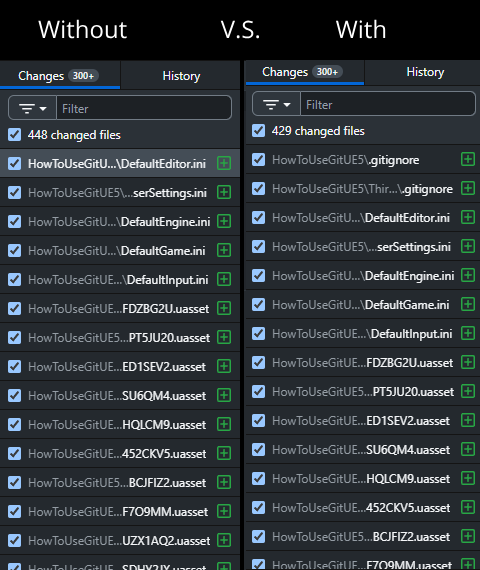Click added icon for SU6QM4.uasset in Without panel
This screenshot has width=480, height=570.
click(224, 395)
